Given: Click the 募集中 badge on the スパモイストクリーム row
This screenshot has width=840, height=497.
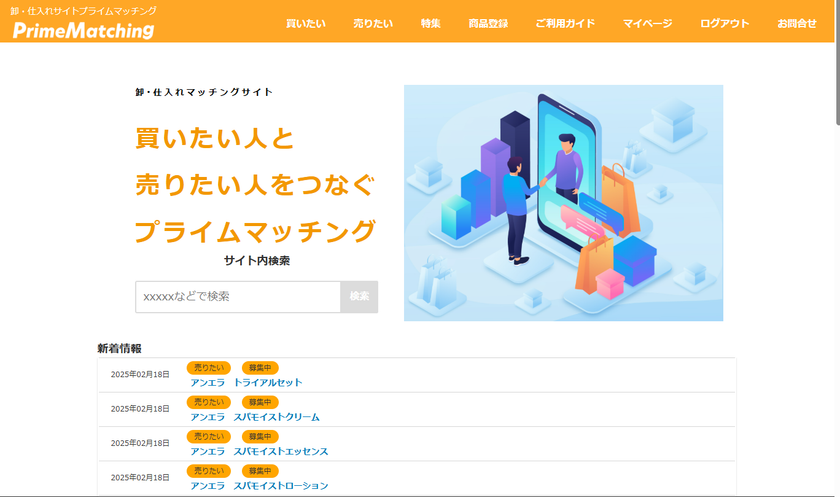Looking at the screenshot, I should tap(260, 402).
